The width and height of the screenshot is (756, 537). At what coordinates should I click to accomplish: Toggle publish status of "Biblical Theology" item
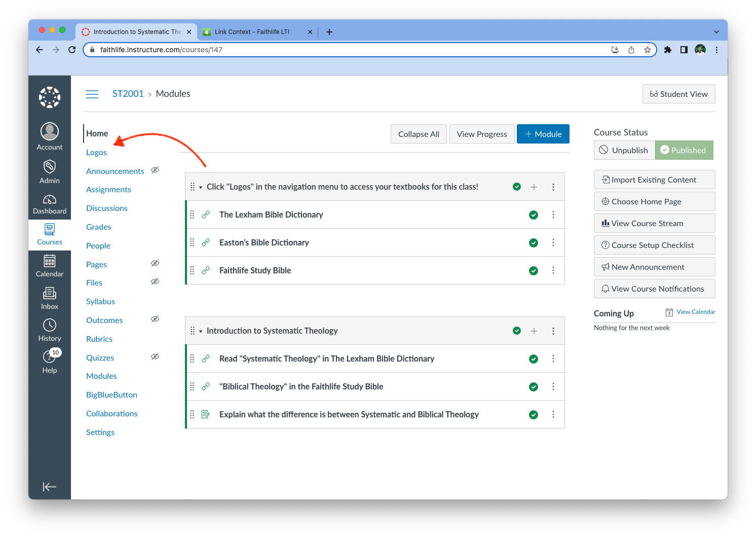(534, 387)
